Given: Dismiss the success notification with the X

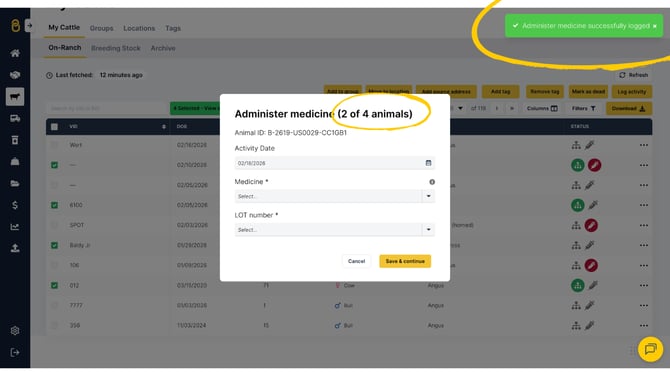Looking at the screenshot, I should (x=655, y=26).
